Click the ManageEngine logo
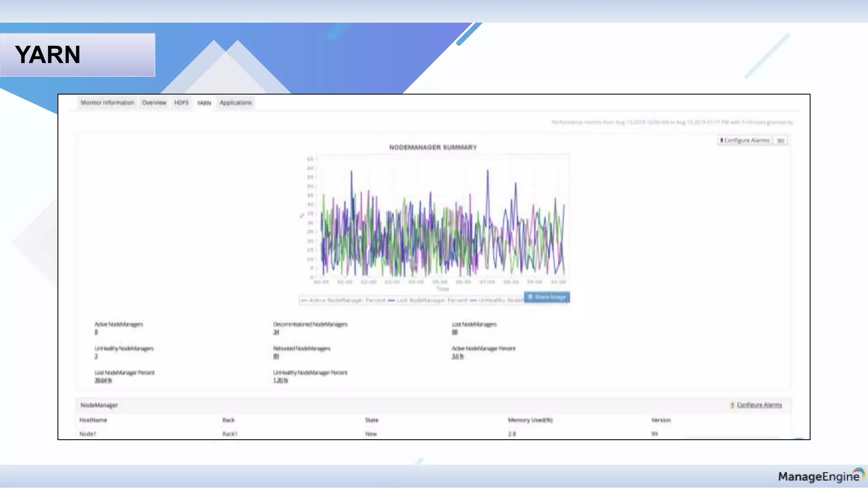This screenshot has width=868, height=488. (x=821, y=476)
